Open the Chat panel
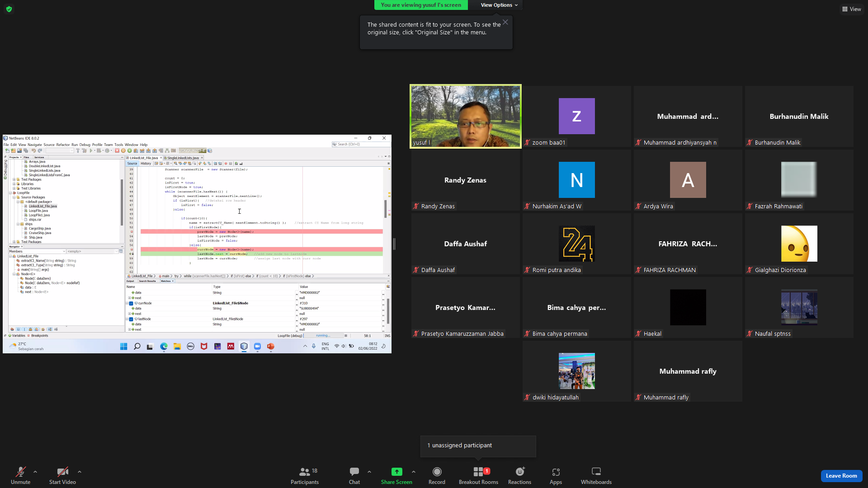This screenshot has height=488, width=868. pyautogui.click(x=354, y=476)
